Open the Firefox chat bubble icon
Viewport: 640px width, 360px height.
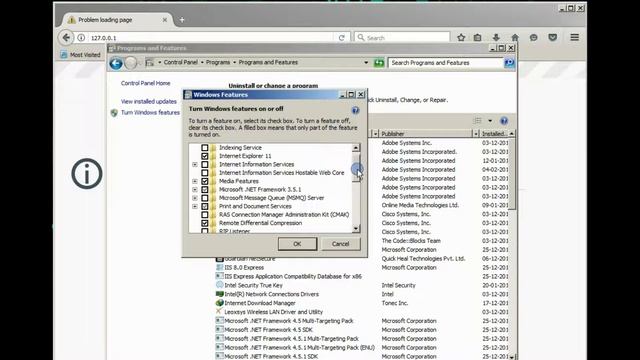tap(533, 38)
